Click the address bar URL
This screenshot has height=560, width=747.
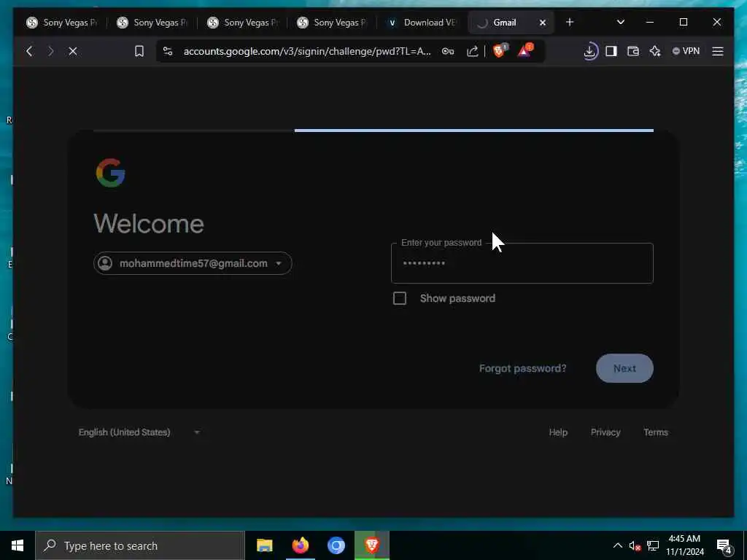click(307, 52)
